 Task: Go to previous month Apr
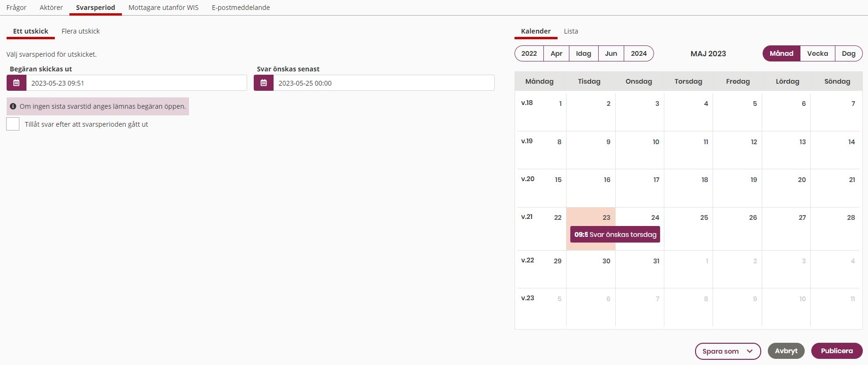point(556,53)
